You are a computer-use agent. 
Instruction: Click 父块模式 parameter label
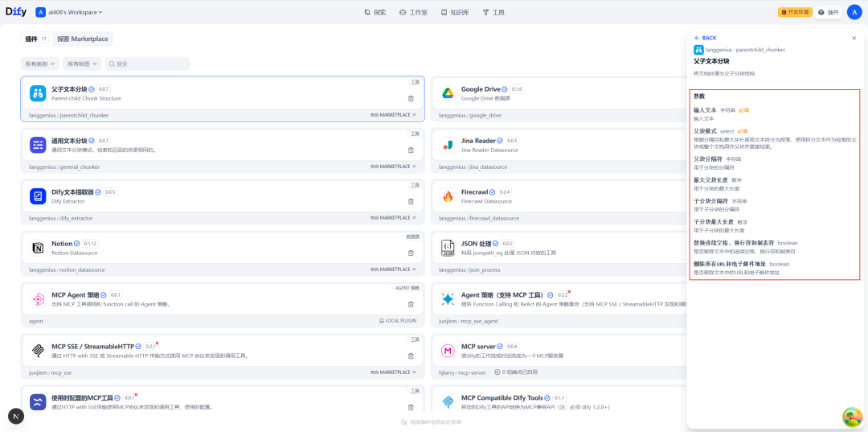pos(705,131)
